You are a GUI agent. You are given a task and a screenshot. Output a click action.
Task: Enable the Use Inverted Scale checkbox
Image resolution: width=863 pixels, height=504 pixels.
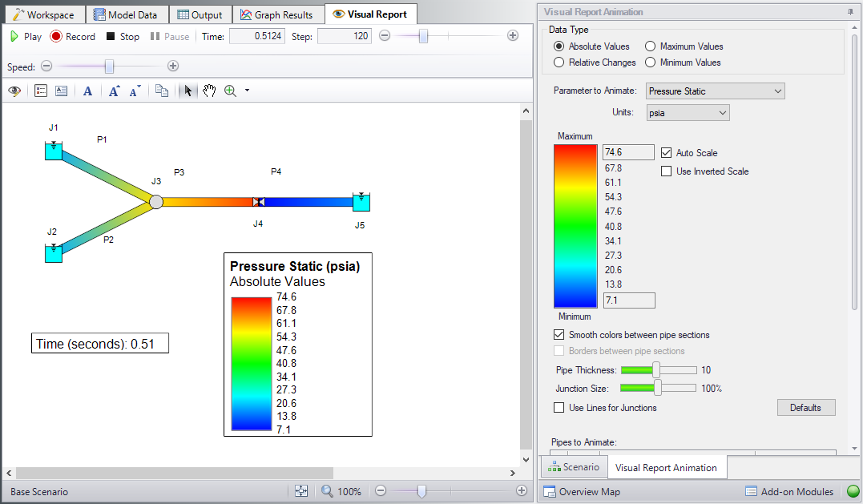pyautogui.click(x=667, y=171)
